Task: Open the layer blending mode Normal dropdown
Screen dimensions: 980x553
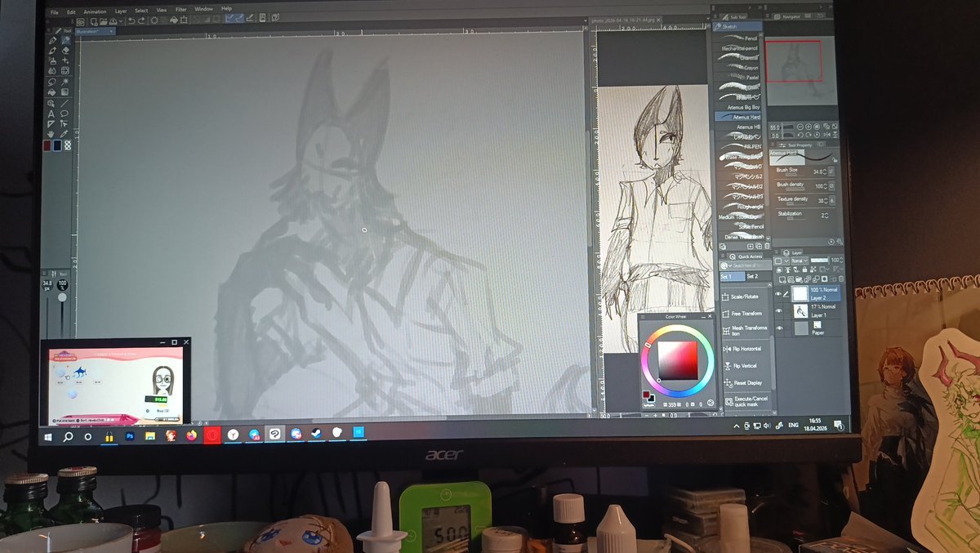Action: click(798, 261)
